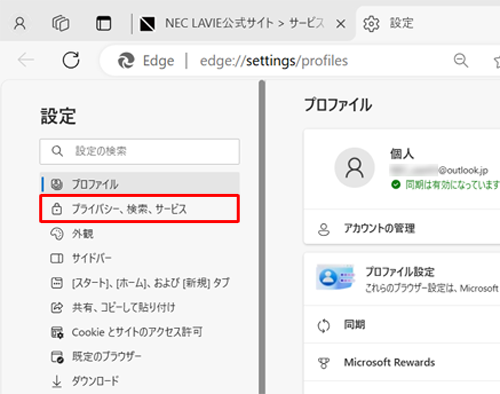
Task: Click the 個人 profile name
Action: [x=402, y=154]
